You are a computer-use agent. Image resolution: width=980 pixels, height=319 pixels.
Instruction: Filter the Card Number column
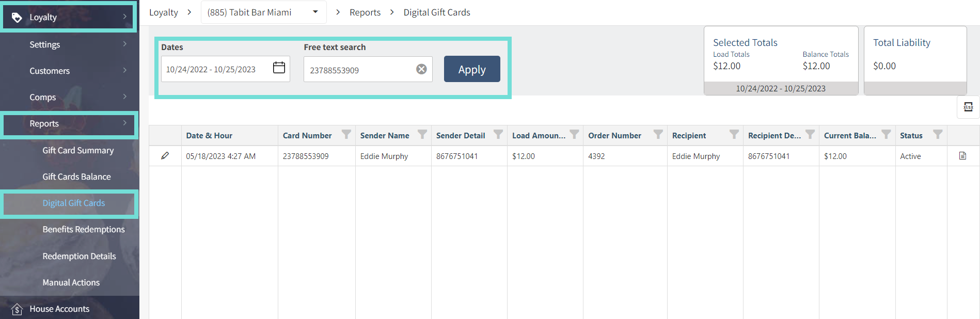click(346, 135)
